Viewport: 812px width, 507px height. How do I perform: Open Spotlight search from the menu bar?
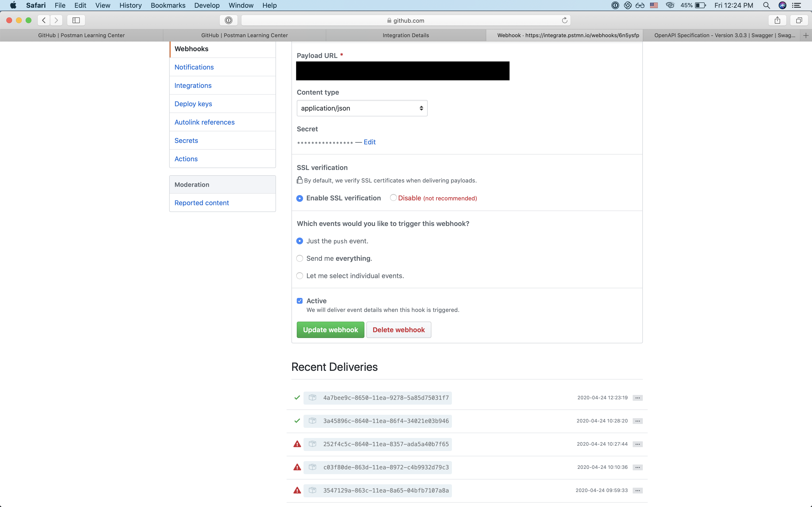767,5
